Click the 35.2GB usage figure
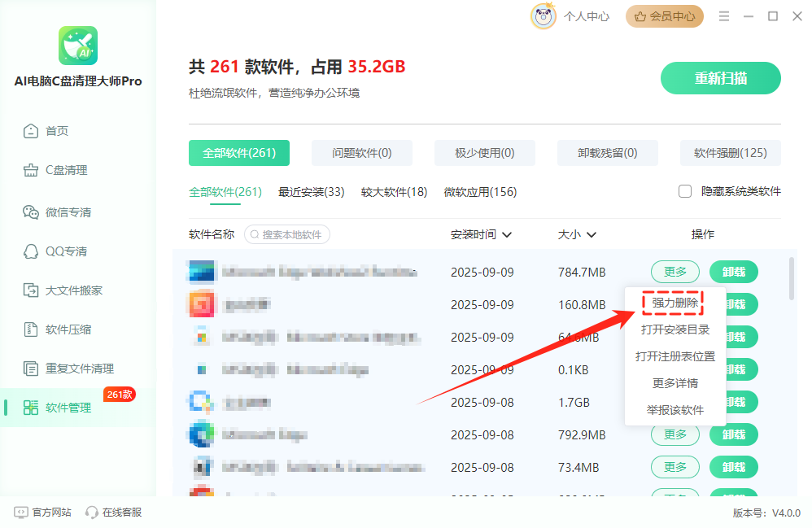This screenshot has width=812, height=528. [377, 67]
